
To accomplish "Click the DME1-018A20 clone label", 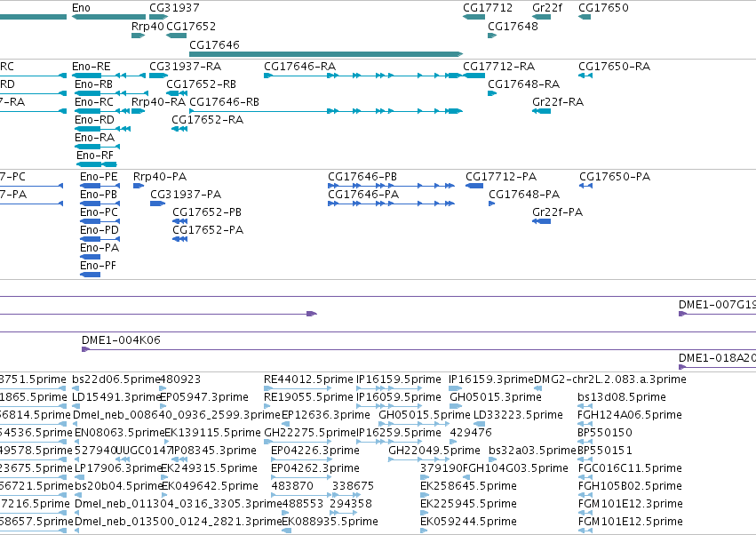I will tap(717, 358).
